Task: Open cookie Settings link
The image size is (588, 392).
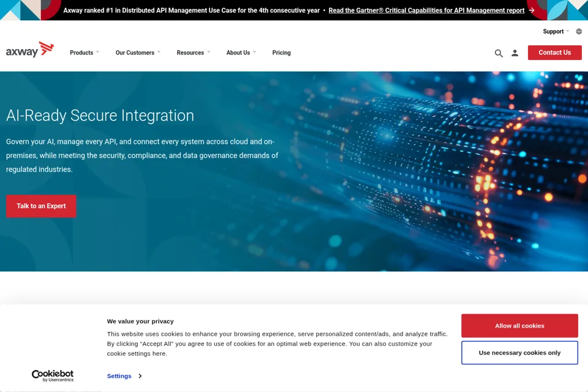Action: [x=119, y=376]
